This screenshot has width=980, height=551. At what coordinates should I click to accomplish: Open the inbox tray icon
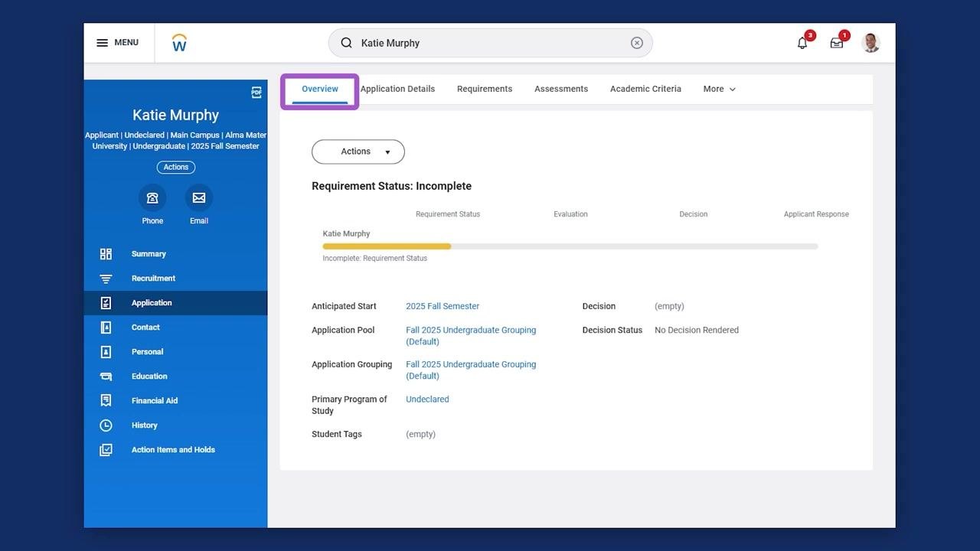tap(837, 43)
